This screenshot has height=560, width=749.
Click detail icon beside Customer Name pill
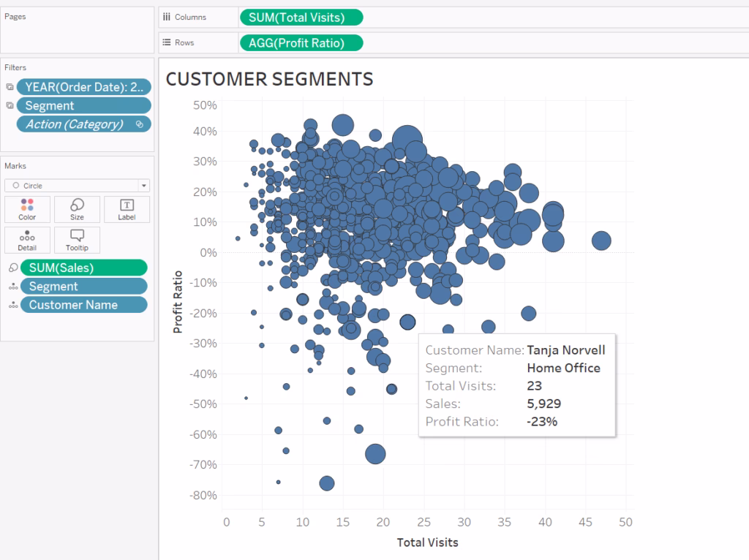pyautogui.click(x=11, y=306)
